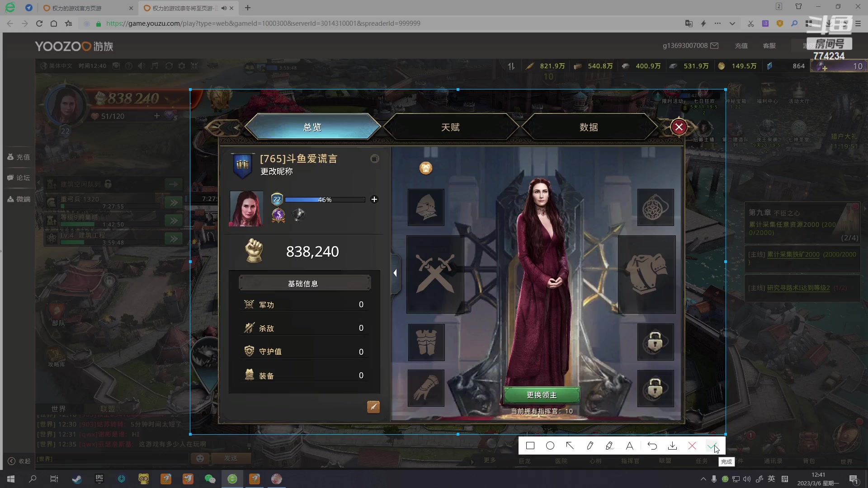Open 微端 in the left sidebar
This screenshot has height=488, width=868.
19,199
